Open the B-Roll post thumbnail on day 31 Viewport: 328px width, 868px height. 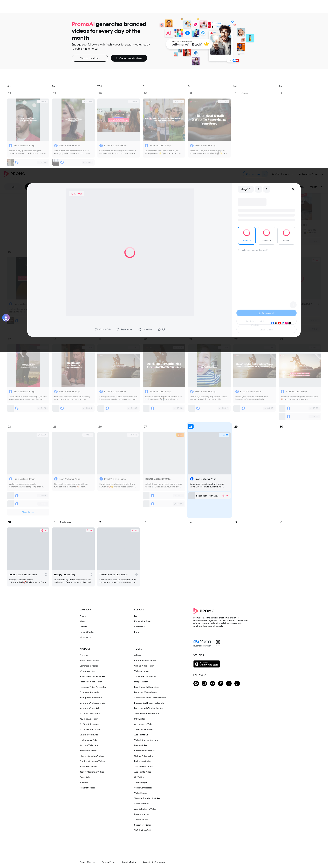(209, 120)
